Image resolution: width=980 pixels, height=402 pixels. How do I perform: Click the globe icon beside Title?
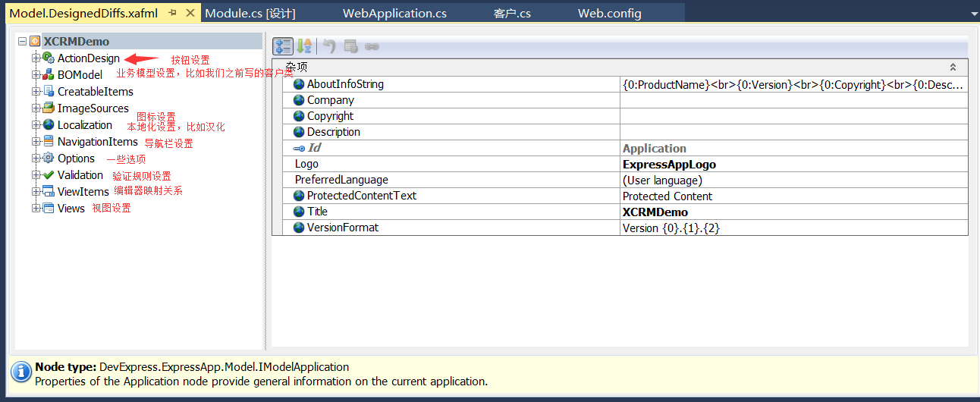pos(299,212)
